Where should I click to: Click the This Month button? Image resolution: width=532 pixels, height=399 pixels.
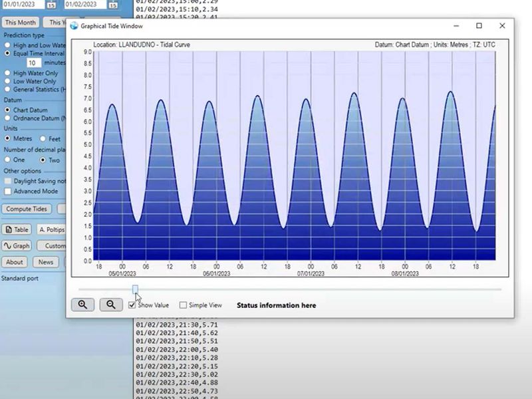point(21,23)
